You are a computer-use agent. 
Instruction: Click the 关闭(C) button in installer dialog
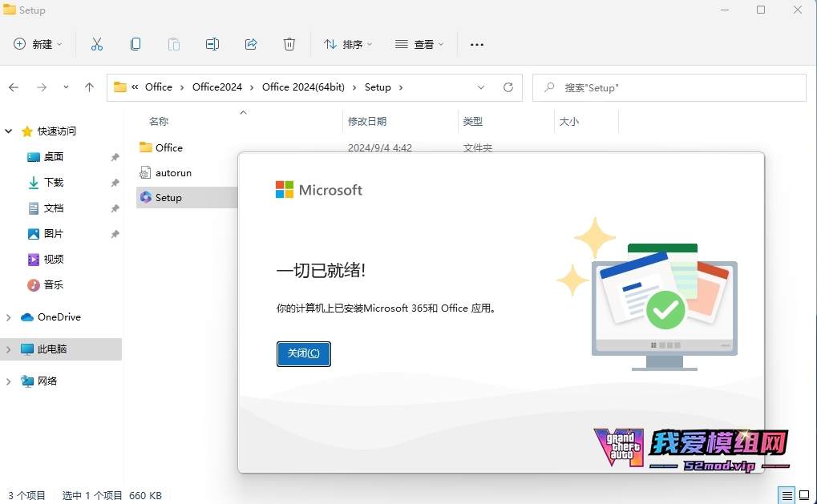click(x=304, y=353)
